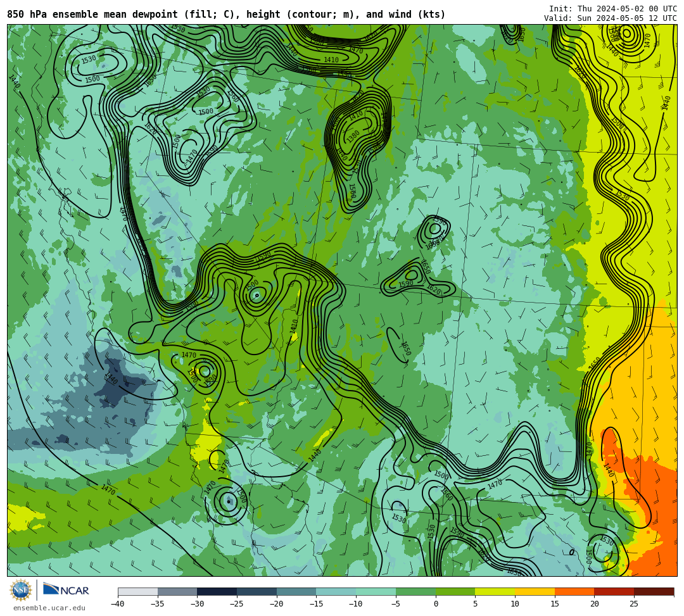Click the 10 colorbar tick label
This screenshot has height=616, width=684.
point(515,604)
